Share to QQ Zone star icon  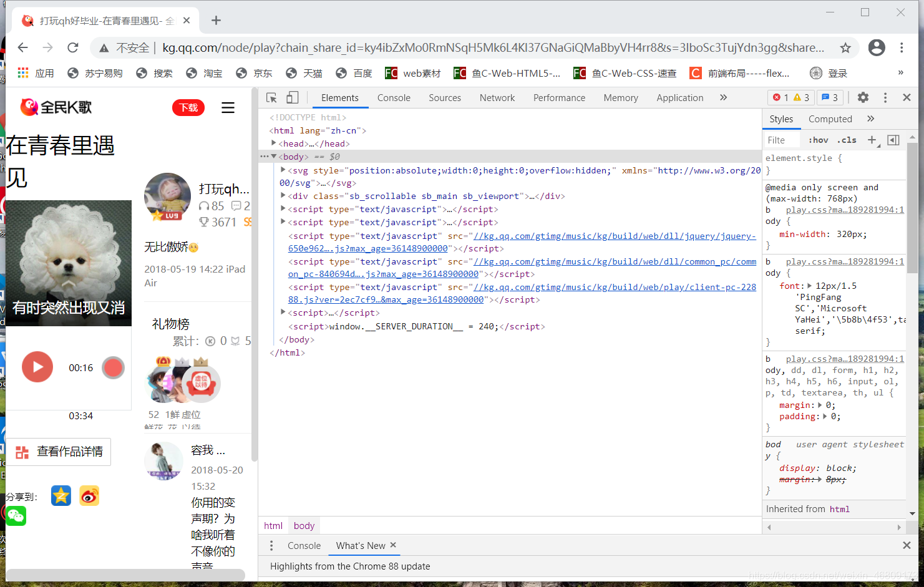click(61, 496)
